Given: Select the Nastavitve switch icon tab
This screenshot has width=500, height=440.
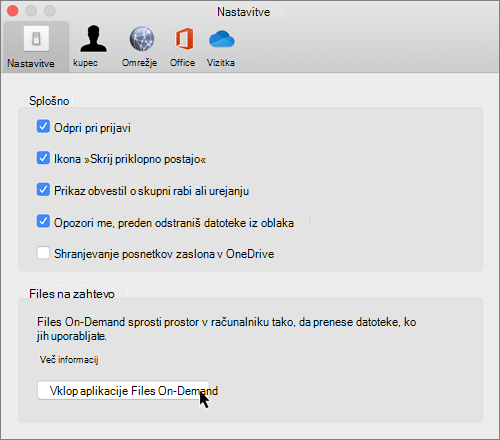Looking at the screenshot, I should tap(36, 46).
